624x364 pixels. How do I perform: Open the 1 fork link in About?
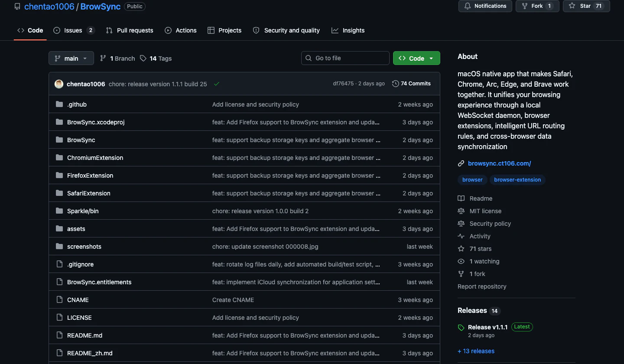tap(478, 274)
